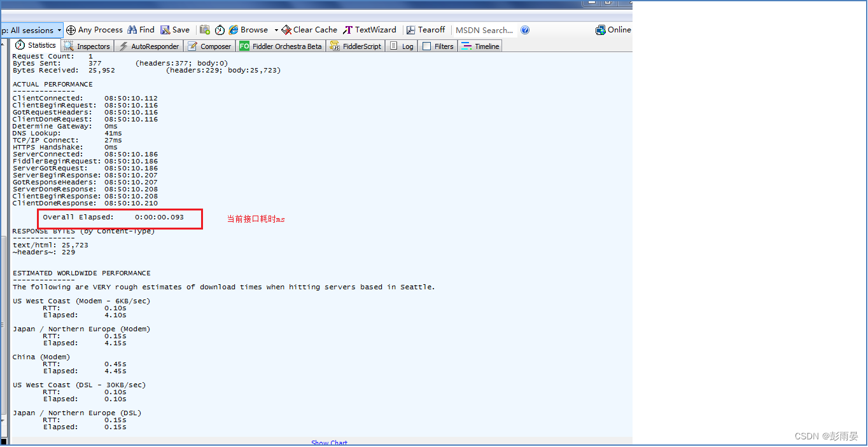
Task: Click the camera screenshot icon
Action: (x=205, y=30)
